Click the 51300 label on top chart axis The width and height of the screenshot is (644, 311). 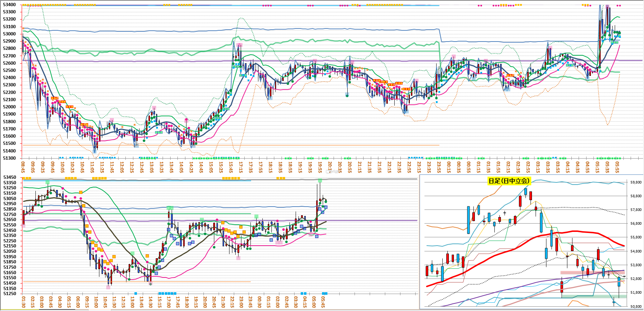[x=9, y=158]
